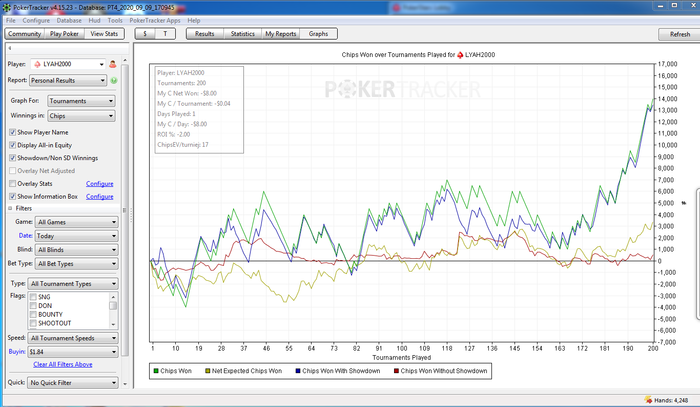Click blue Chips Won With Showdown swatch
Viewport: 700px width, 407px height.
pyautogui.click(x=298, y=371)
